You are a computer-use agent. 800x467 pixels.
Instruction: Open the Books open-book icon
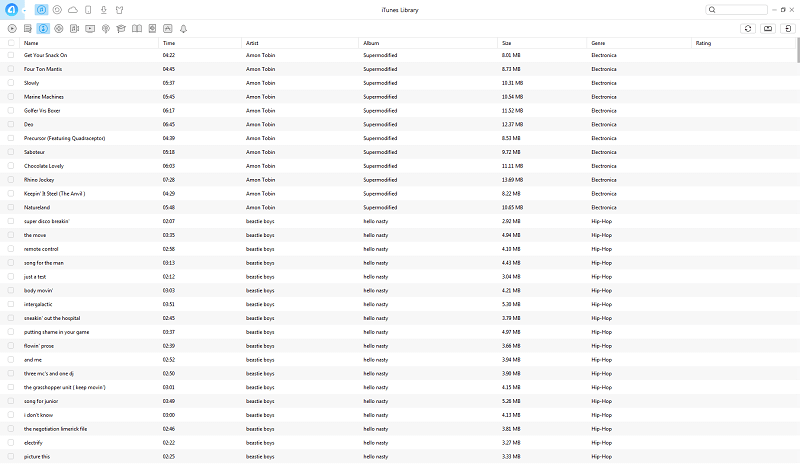pyautogui.click(x=137, y=29)
